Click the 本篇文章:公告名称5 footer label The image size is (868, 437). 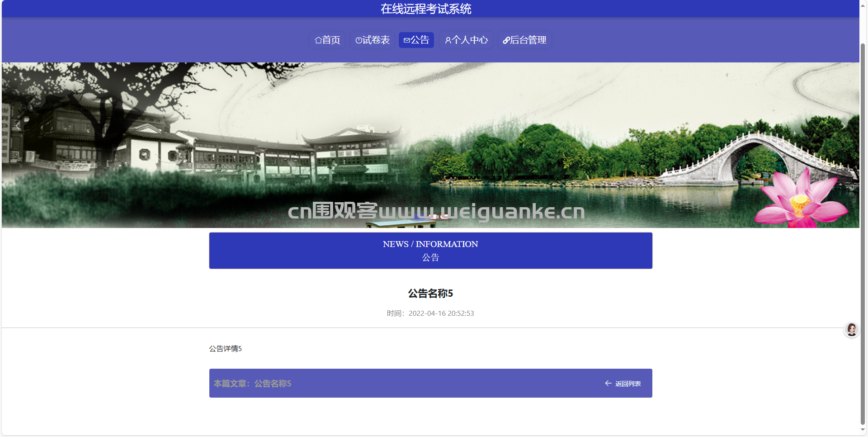[252, 384]
